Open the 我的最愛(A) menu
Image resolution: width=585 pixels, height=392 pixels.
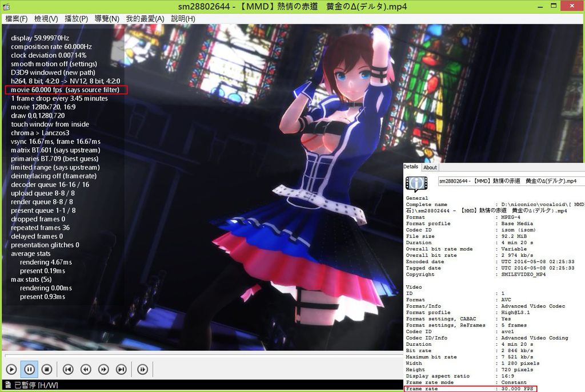[x=145, y=19]
